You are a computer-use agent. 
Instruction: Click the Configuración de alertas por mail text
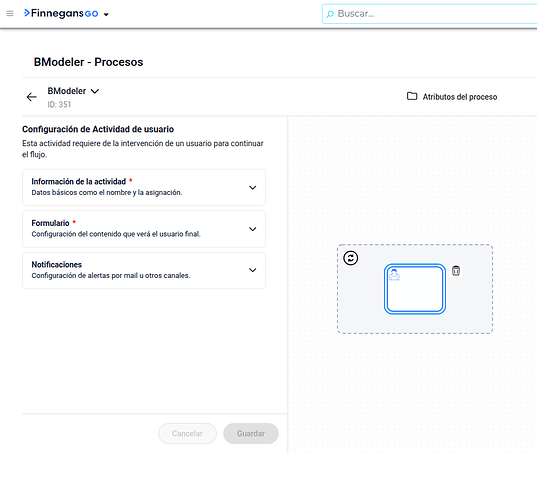pos(111,275)
